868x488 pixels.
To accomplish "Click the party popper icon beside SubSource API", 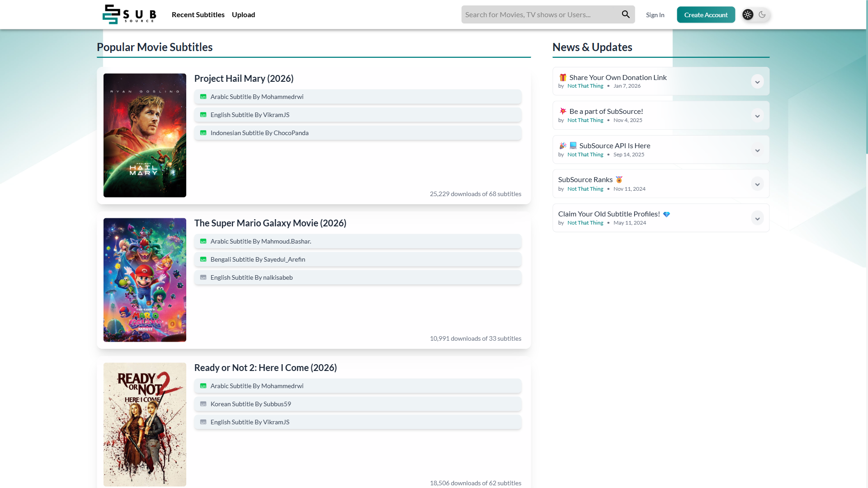I will tap(563, 145).
